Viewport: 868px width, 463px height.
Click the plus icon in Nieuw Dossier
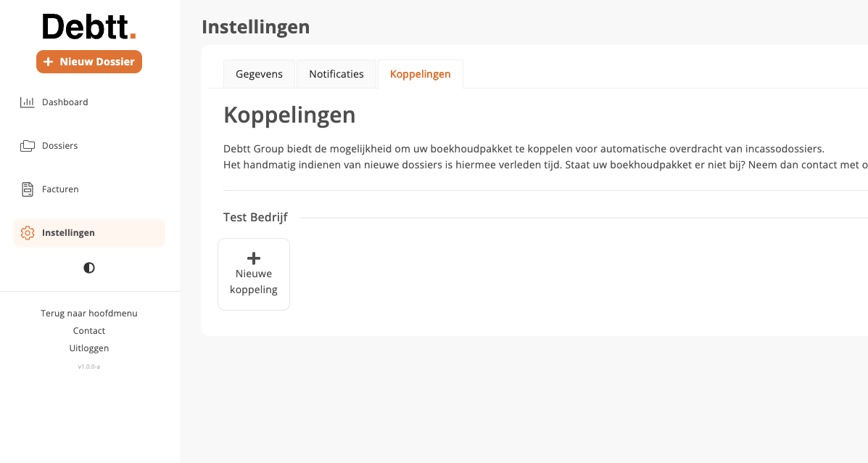coord(49,62)
